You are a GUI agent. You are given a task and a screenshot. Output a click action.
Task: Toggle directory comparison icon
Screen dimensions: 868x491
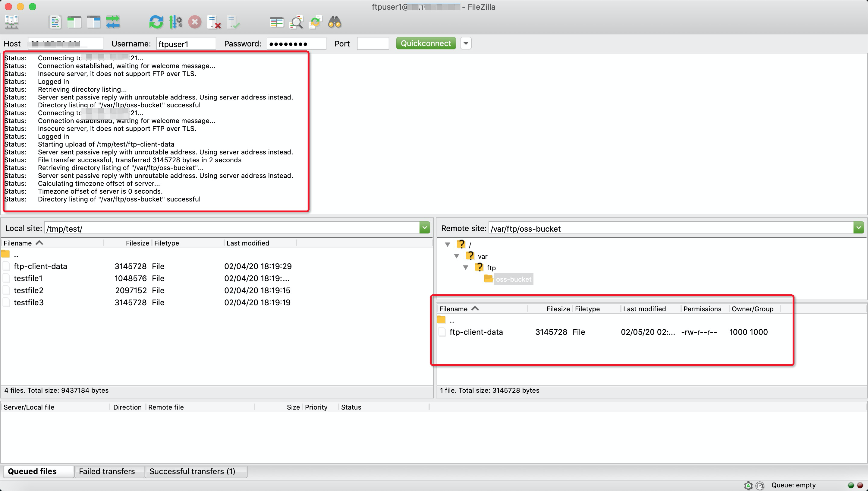(x=296, y=22)
